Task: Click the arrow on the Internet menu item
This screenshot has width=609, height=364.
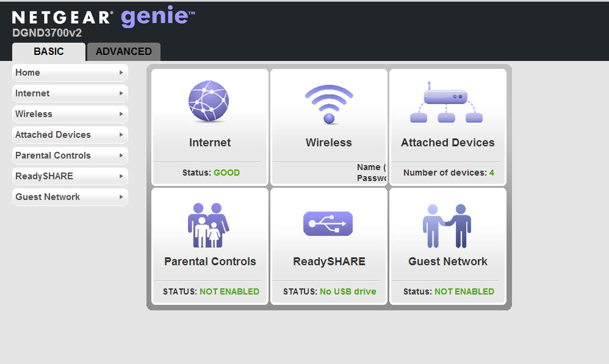Action: pos(121,93)
